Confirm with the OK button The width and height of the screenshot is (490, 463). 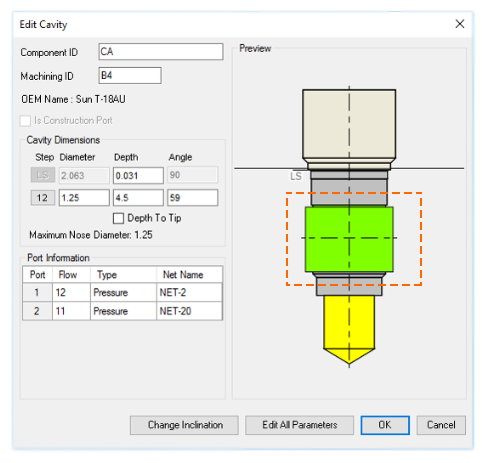pyautogui.click(x=385, y=425)
